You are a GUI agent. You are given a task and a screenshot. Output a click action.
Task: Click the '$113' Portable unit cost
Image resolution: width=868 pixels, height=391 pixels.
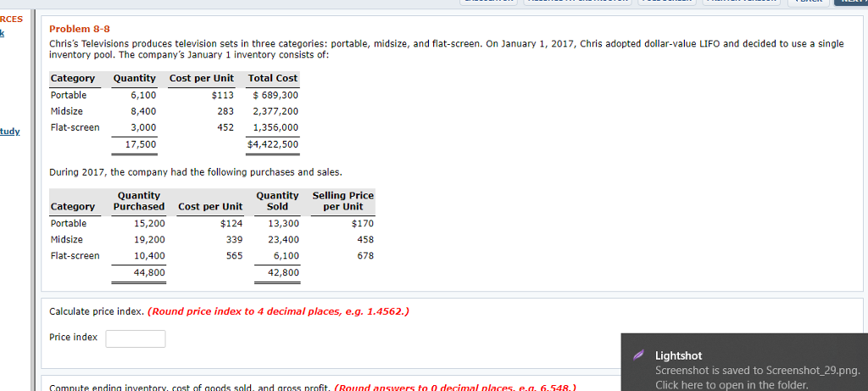223,95
